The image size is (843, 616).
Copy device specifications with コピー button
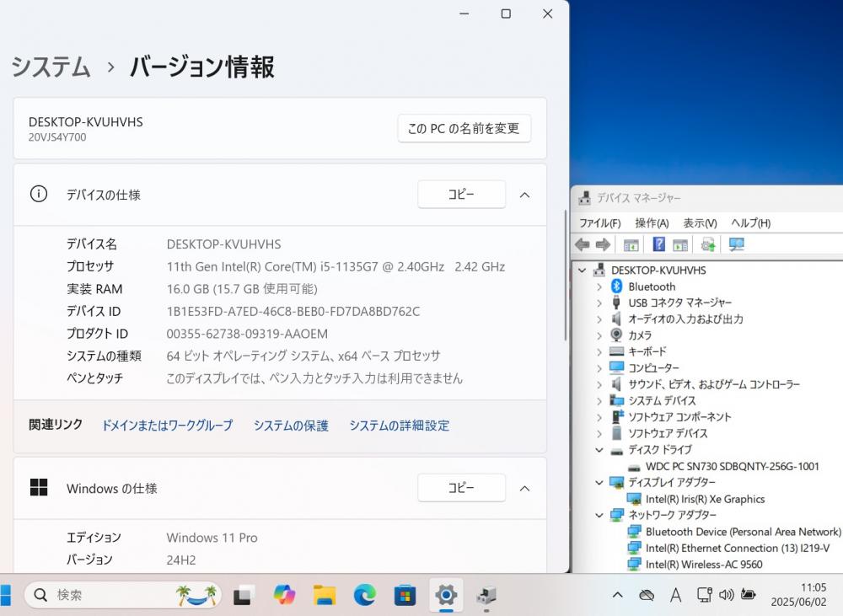(x=461, y=194)
